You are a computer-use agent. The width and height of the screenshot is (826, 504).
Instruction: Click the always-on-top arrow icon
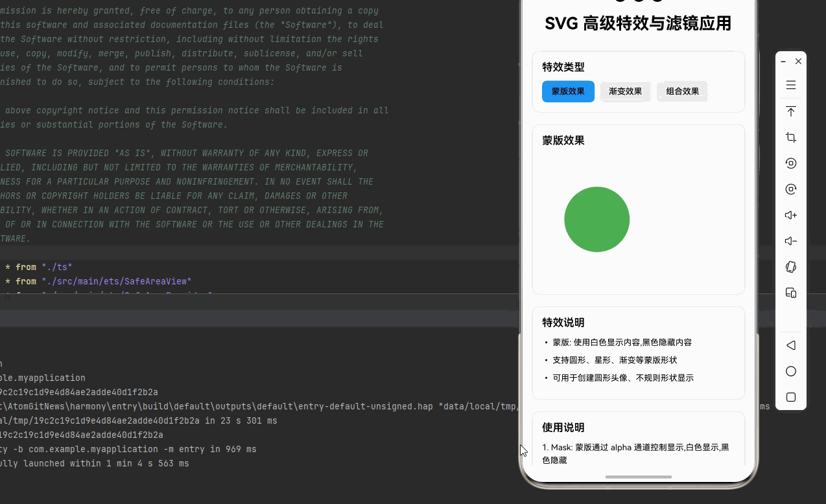point(790,111)
